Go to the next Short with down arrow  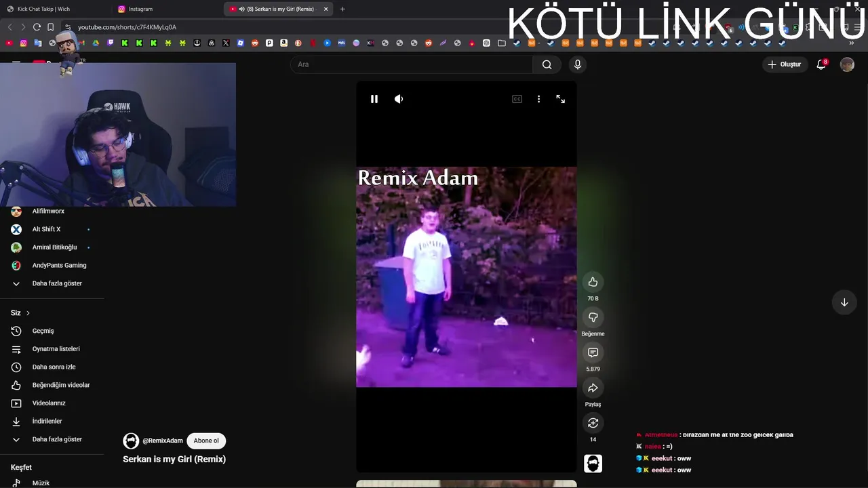pos(844,302)
